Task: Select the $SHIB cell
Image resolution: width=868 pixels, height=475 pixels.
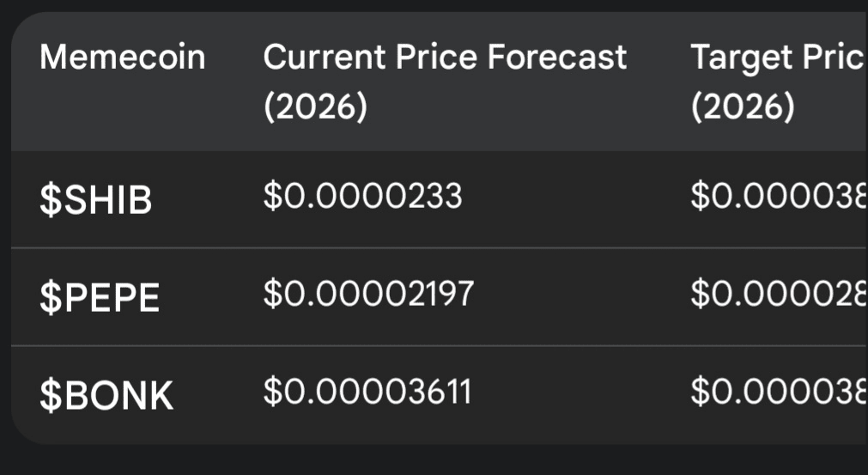Action: pyautogui.click(x=96, y=200)
